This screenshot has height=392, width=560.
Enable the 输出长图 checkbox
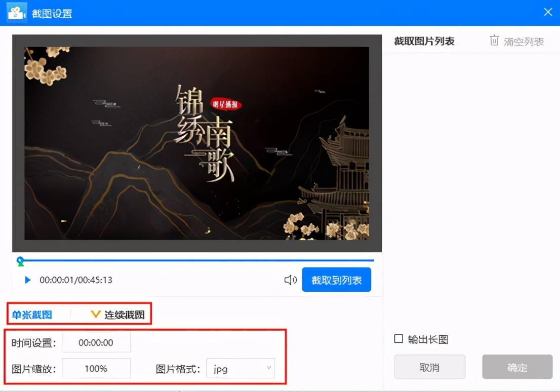tap(399, 339)
